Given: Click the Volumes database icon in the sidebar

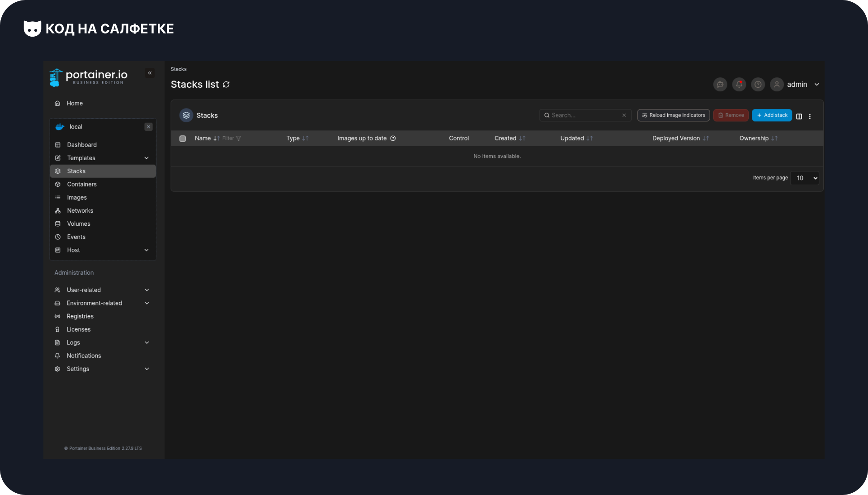Looking at the screenshot, I should (x=58, y=224).
